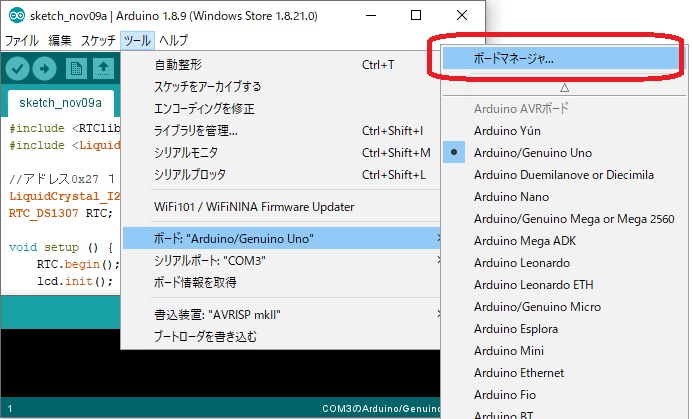Open ライブラリを管理...
Viewport: 692px width, 419px height.
pos(281,131)
